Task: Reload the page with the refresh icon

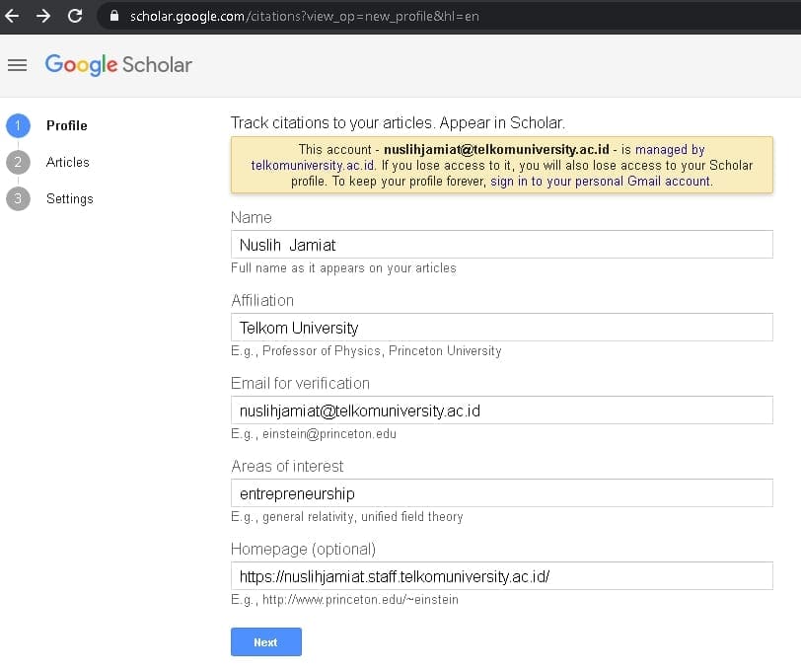Action: [75, 16]
